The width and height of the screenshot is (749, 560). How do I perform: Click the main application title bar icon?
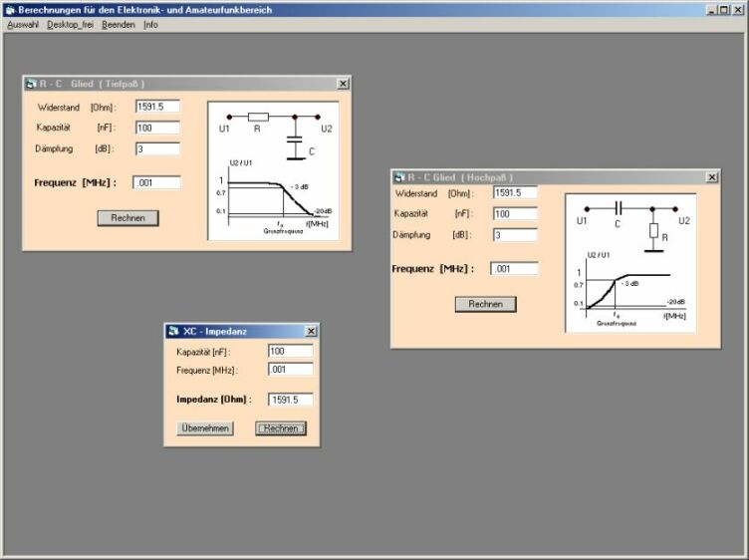[x=9, y=9]
